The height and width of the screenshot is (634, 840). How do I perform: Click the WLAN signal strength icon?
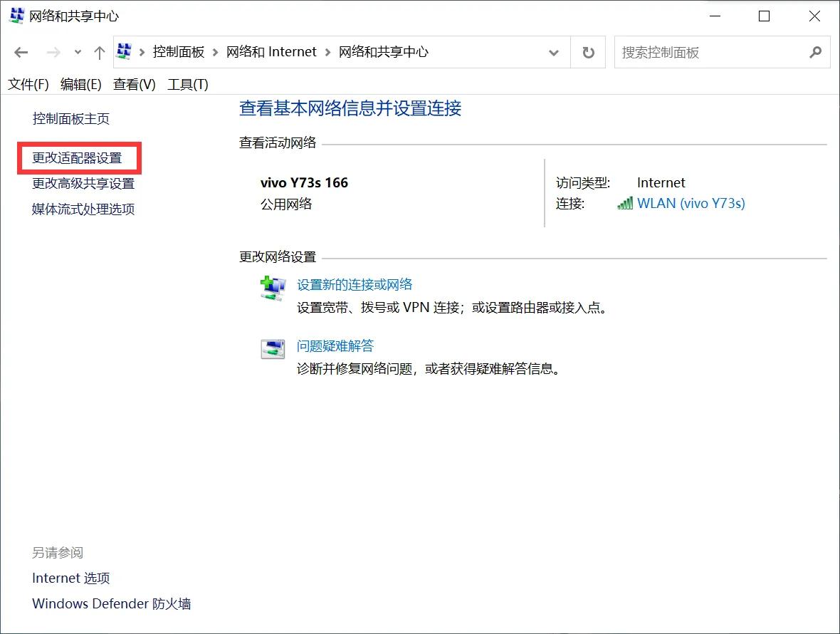pos(626,203)
